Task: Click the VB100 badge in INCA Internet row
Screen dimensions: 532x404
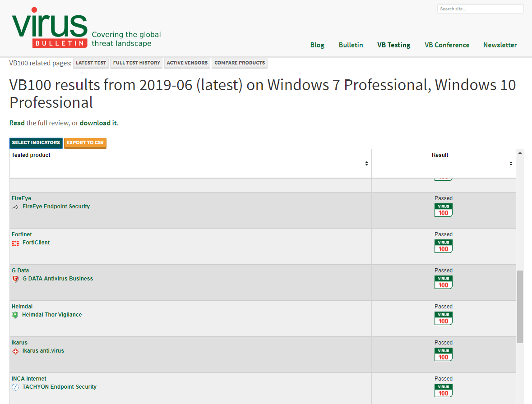Action: pos(444,390)
